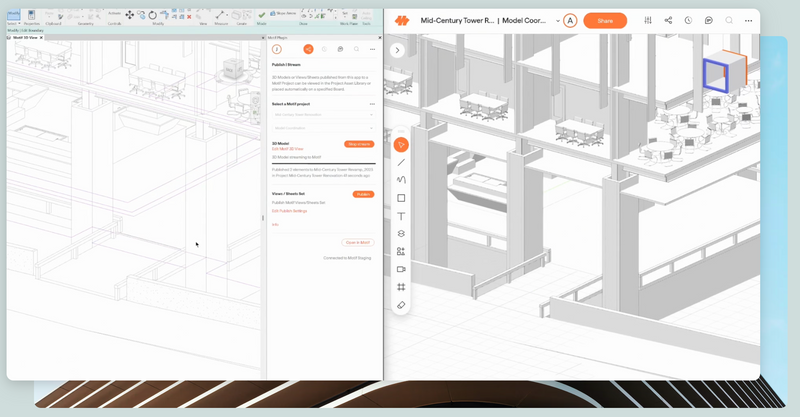Select the arrow pointer tool in Motif toolbar
Screen dimensions: 800x417
pos(401,145)
